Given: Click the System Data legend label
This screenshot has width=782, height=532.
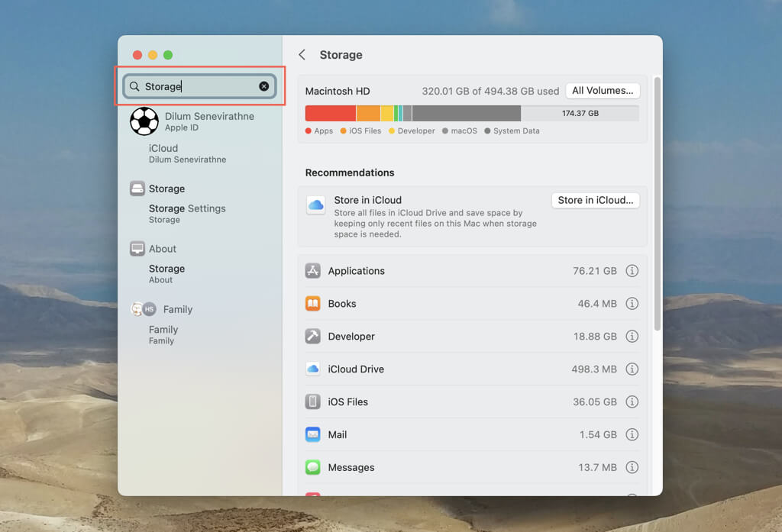Looking at the screenshot, I should point(516,131).
